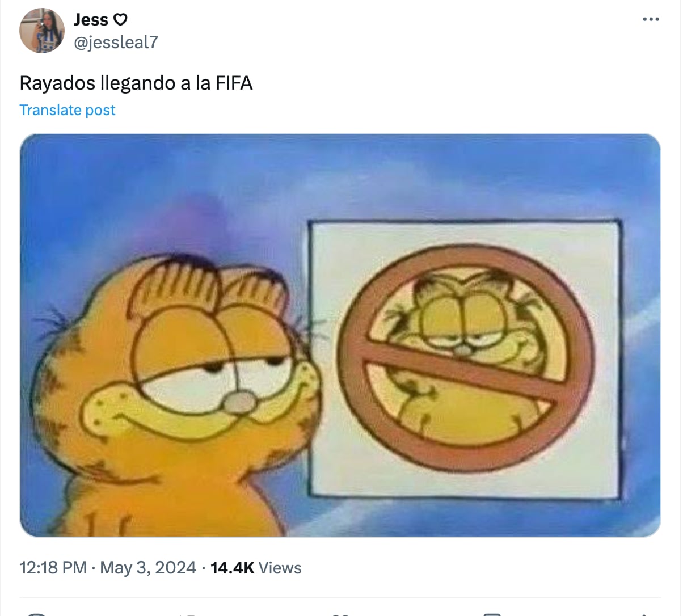Image resolution: width=683 pixels, height=616 pixels.
Task: Click the May 3, 2024 date
Action: click(x=148, y=568)
